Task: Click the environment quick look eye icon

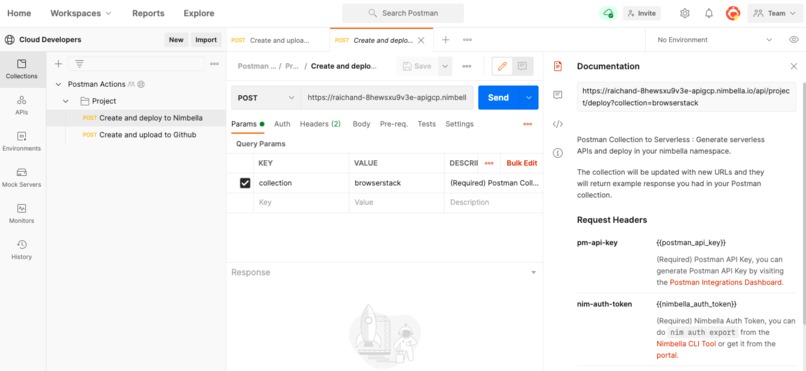Action: [794, 40]
